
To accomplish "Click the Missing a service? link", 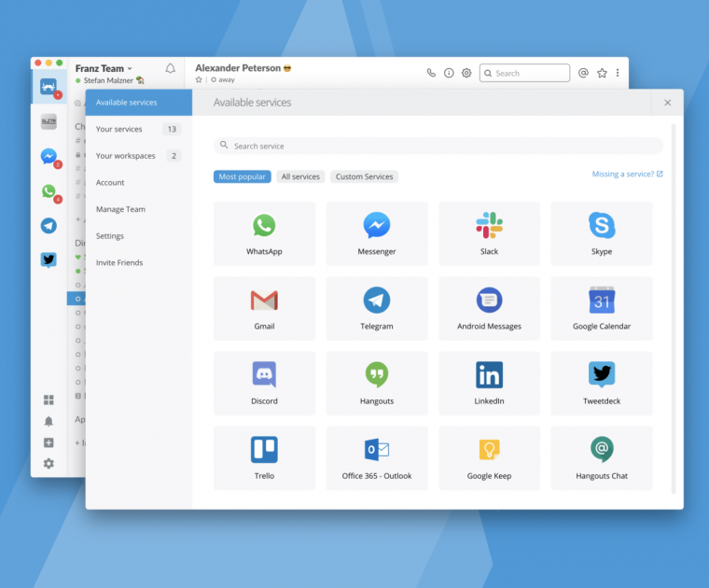I will (627, 175).
